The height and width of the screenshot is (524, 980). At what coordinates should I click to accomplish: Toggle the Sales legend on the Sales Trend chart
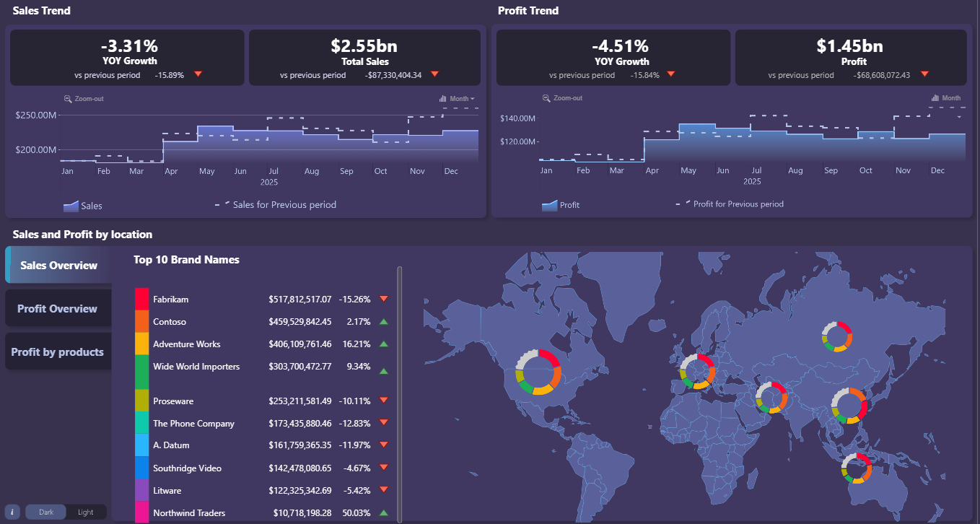click(x=82, y=206)
